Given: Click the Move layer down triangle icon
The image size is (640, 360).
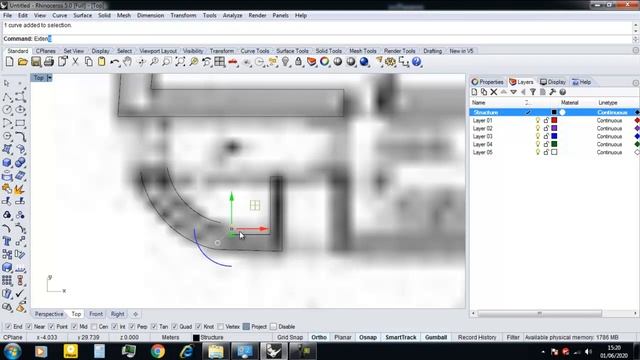Looking at the screenshot, I should click(x=513, y=92).
